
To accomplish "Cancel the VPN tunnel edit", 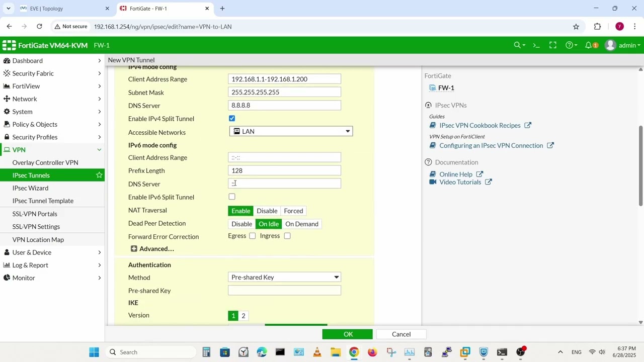I will tap(401, 334).
